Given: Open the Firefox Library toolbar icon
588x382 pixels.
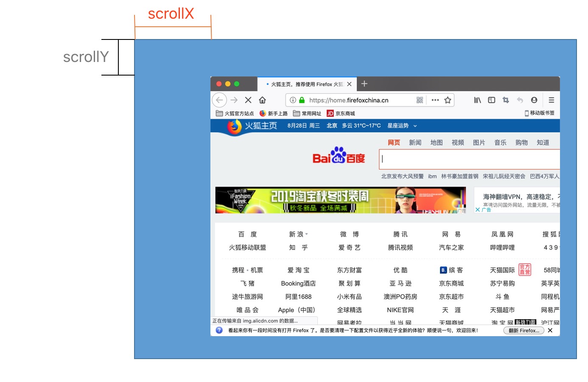Looking at the screenshot, I should (477, 100).
